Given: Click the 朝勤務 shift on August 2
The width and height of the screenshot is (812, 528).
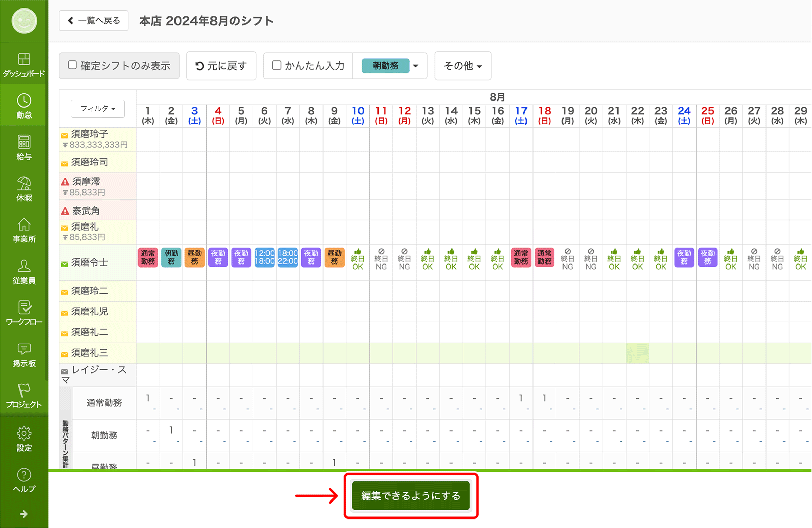Looking at the screenshot, I should [x=171, y=257].
